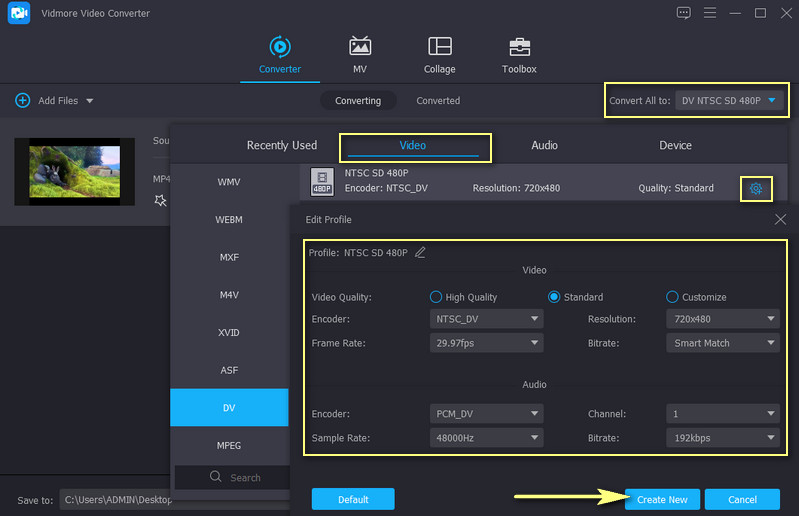Screen dimensions: 799x516
Task: Open the Device format tab
Action: tap(675, 146)
